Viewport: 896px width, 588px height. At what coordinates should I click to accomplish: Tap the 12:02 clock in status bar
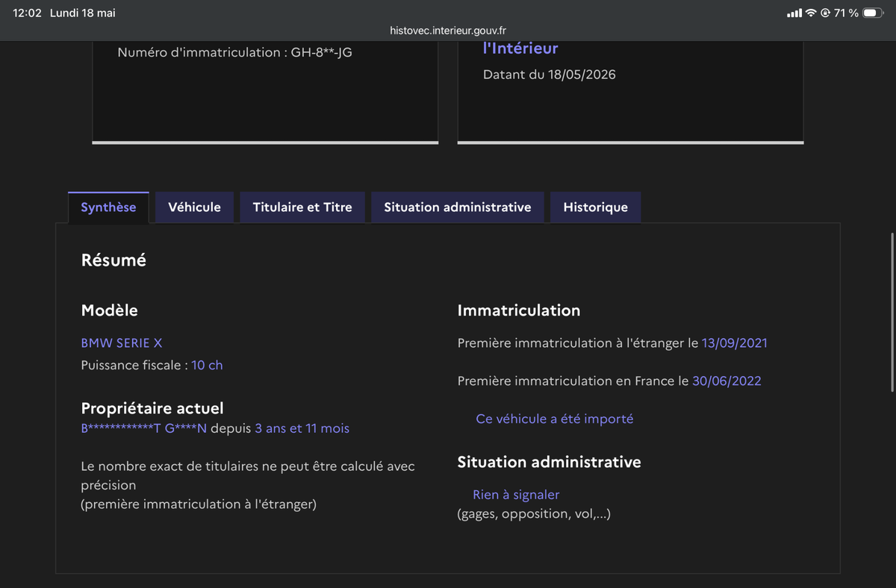point(28,13)
